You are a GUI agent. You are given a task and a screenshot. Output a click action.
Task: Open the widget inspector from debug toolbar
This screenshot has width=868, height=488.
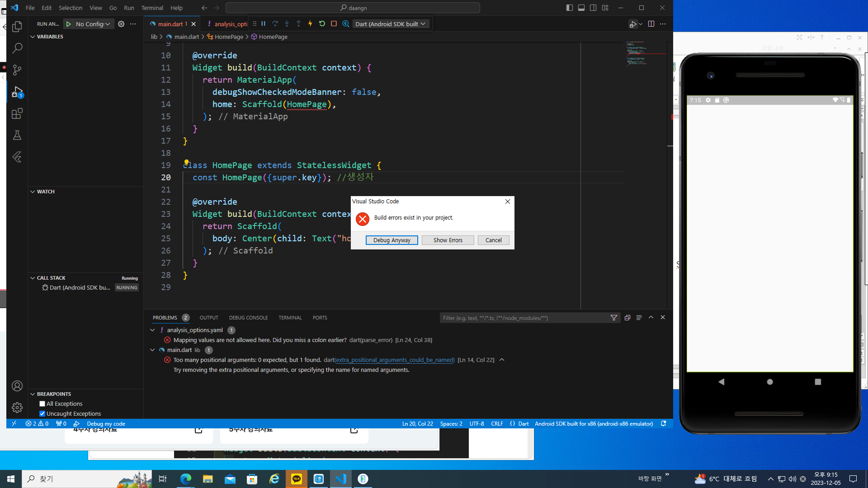click(x=346, y=24)
